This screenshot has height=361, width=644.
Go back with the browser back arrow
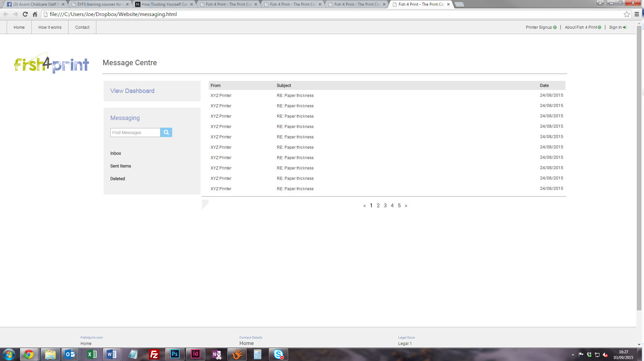coord(6,14)
